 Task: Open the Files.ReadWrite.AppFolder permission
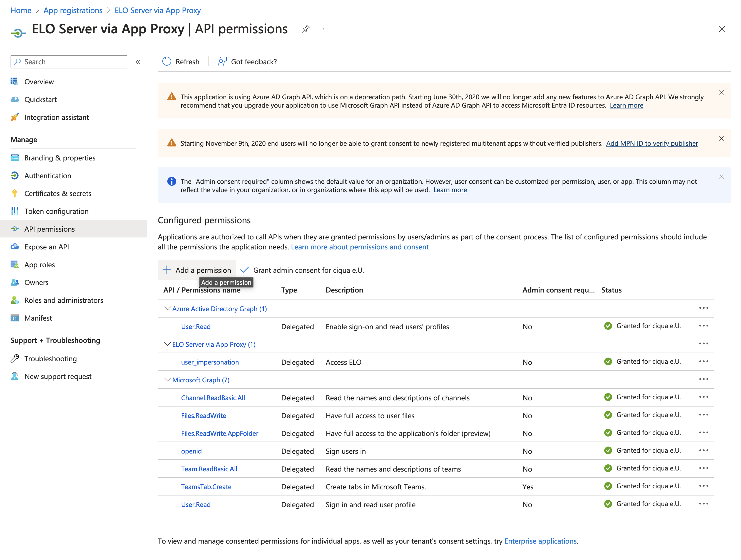(219, 433)
